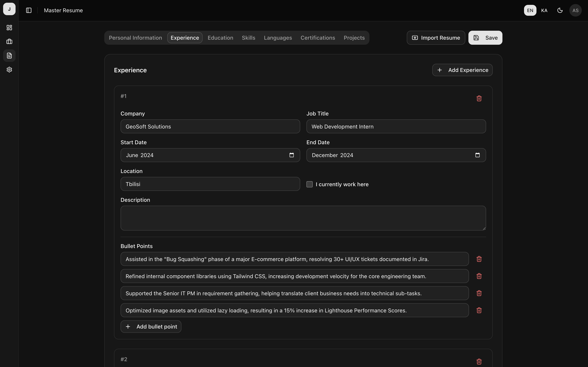Remove the Lighthouse Performance bullet point
588x367 pixels.
coord(479,310)
